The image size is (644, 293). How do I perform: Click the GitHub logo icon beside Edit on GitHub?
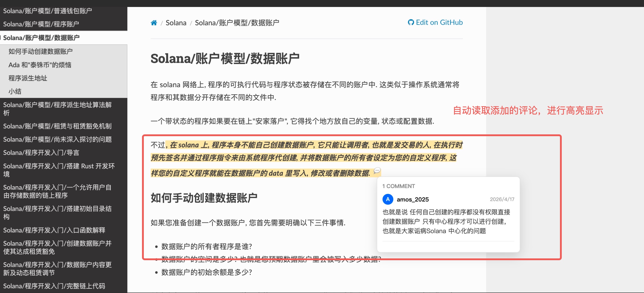pos(411,22)
